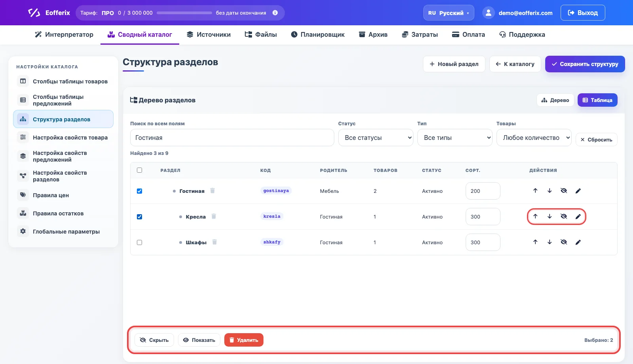Toggle the select-all checkbox in table header
This screenshot has height=364, width=633.
(x=139, y=170)
